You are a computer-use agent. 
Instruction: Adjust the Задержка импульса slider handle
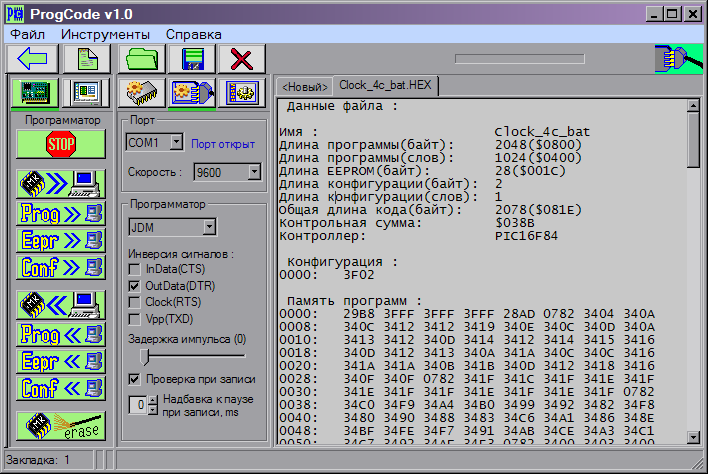pyautogui.click(x=144, y=357)
